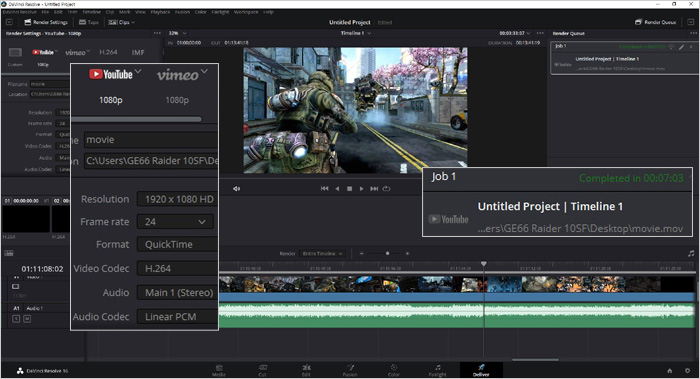The width and height of the screenshot is (700, 379).
Task: Click the timeline horizontal scrollbar
Action: (x=535, y=359)
